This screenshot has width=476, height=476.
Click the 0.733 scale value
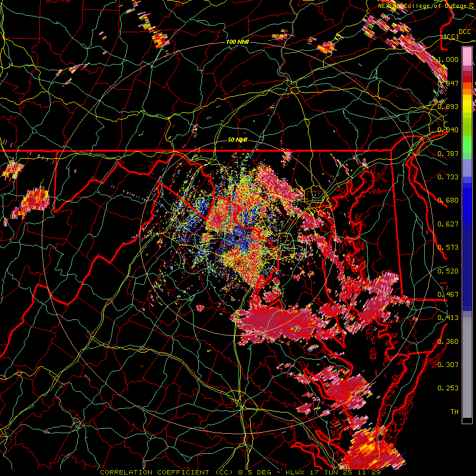coord(448,177)
